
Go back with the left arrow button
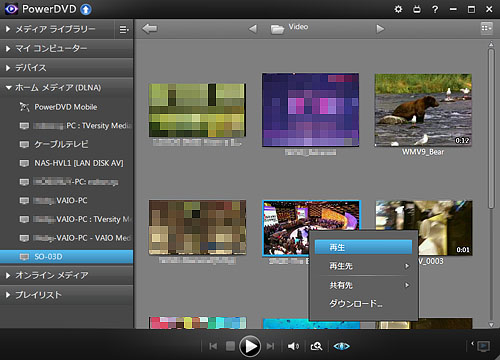tap(150, 29)
